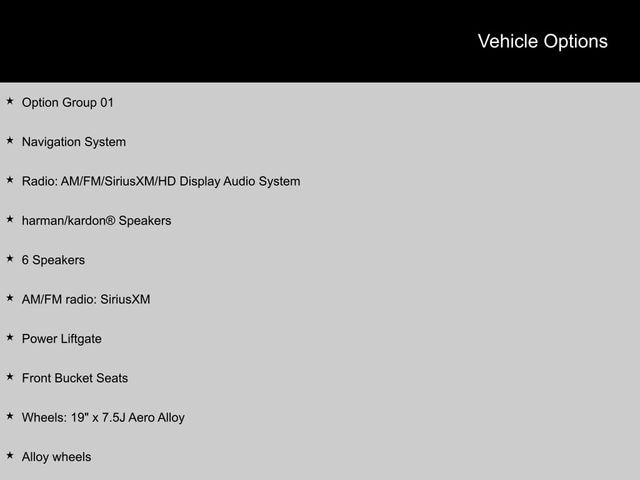Select the star icon next to 6 Speakers
The width and height of the screenshot is (640, 480).
point(10,258)
